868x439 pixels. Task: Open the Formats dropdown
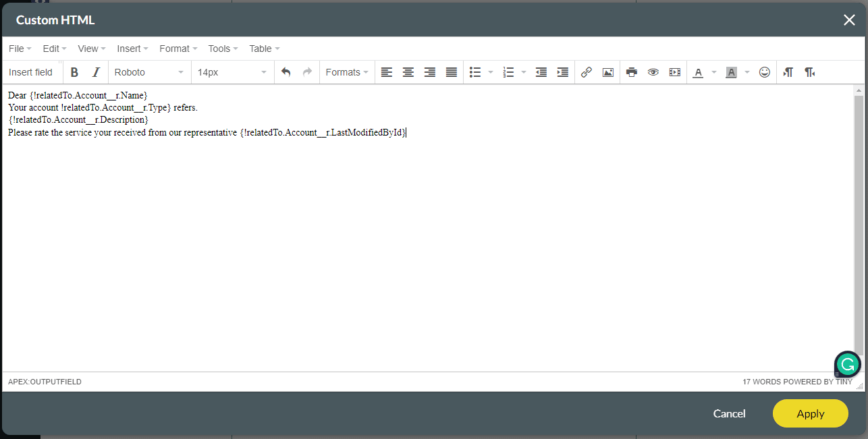tap(347, 72)
